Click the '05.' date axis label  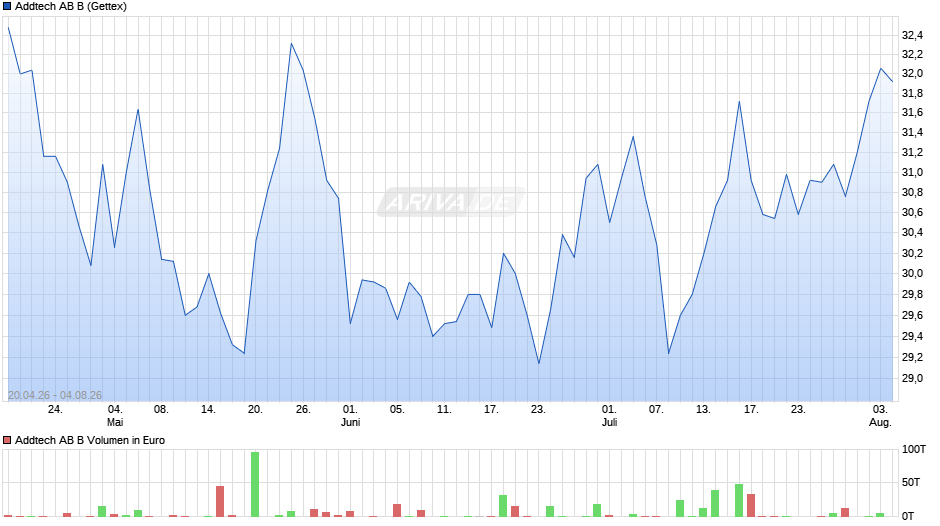(397, 410)
